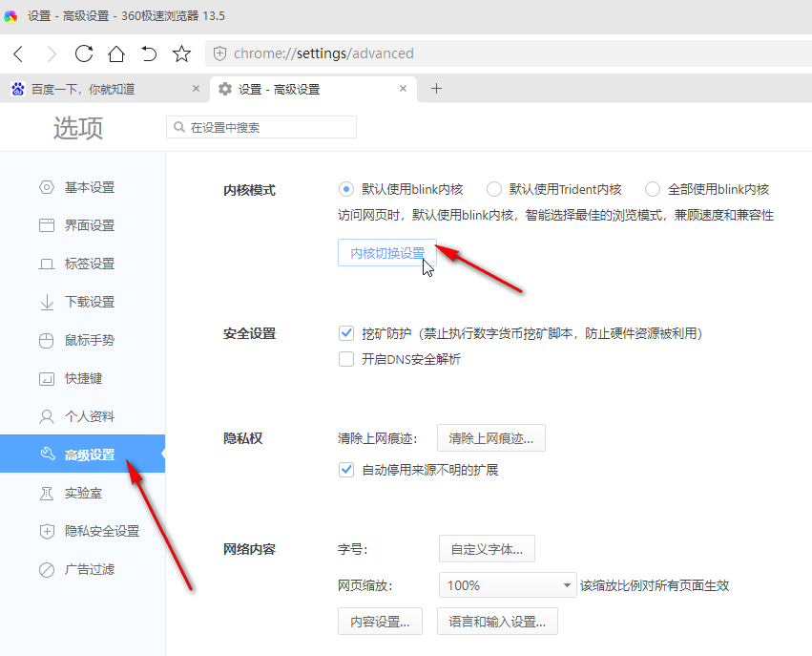Image resolution: width=812 pixels, height=656 pixels.
Task: Click inside the 在设置中搜索 search box
Action: [260, 126]
